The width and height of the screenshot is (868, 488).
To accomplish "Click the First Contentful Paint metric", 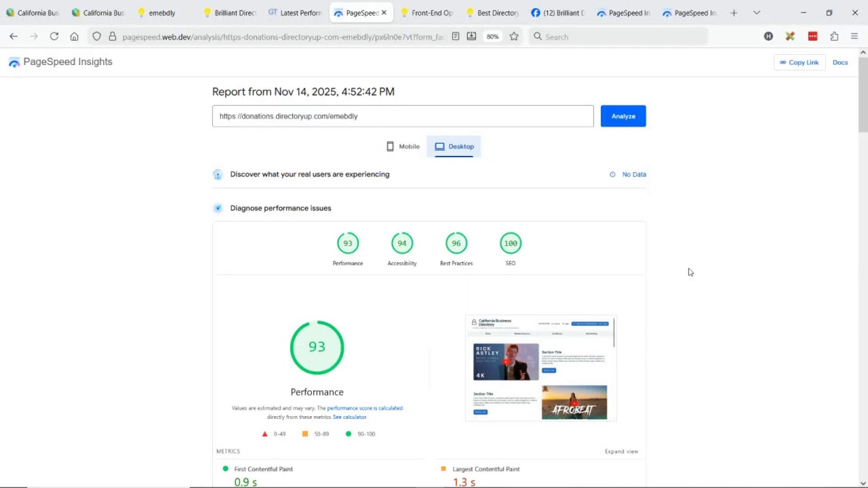I will point(264,469).
